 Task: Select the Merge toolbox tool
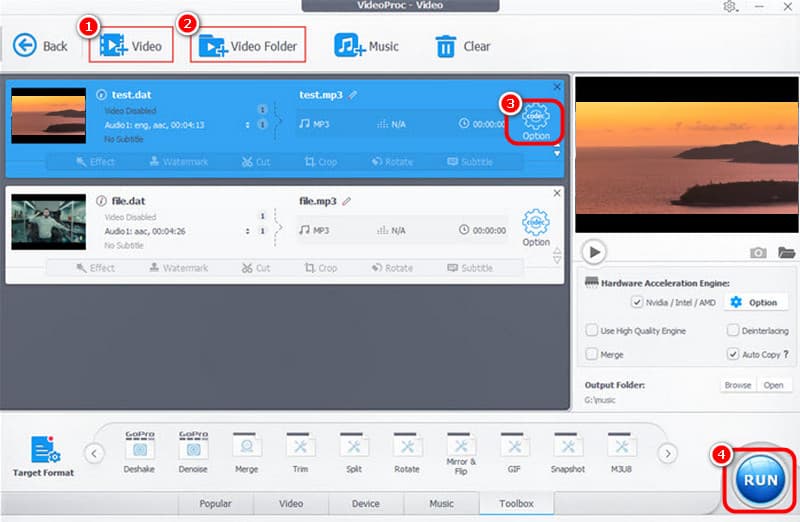[246, 453]
